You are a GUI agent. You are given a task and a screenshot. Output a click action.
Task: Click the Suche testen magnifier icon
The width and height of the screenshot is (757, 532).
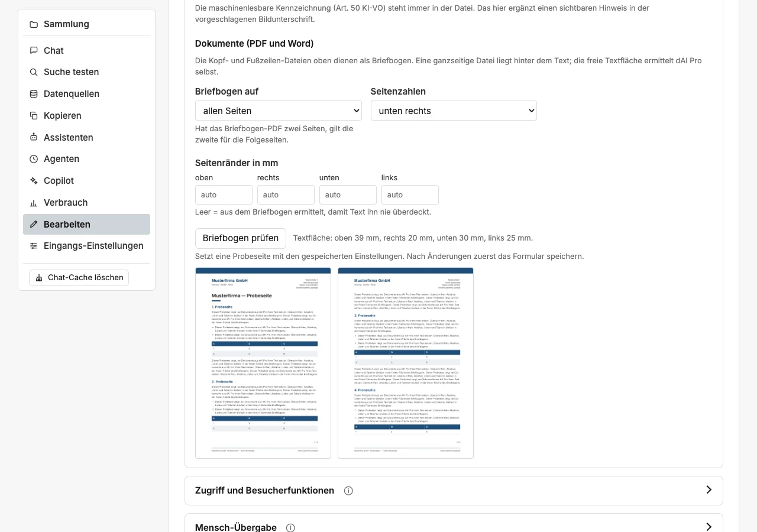click(34, 72)
